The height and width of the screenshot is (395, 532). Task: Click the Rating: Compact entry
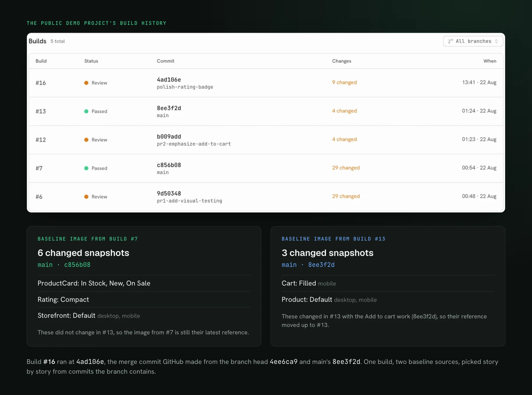click(63, 299)
